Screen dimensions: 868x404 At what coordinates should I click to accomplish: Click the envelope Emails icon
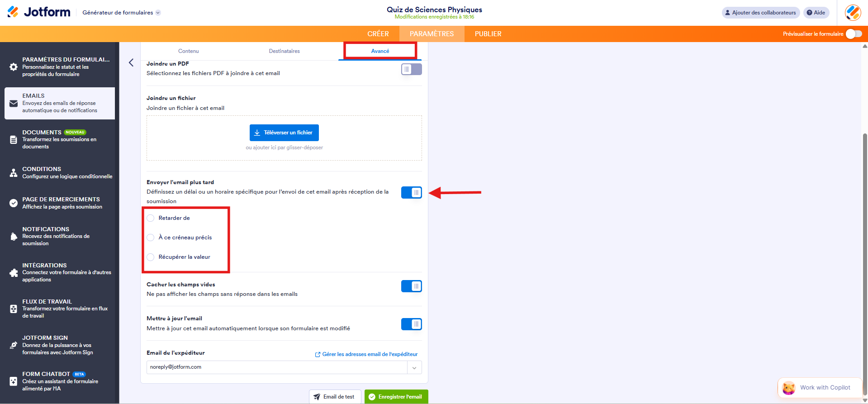click(x=14, y=103)
